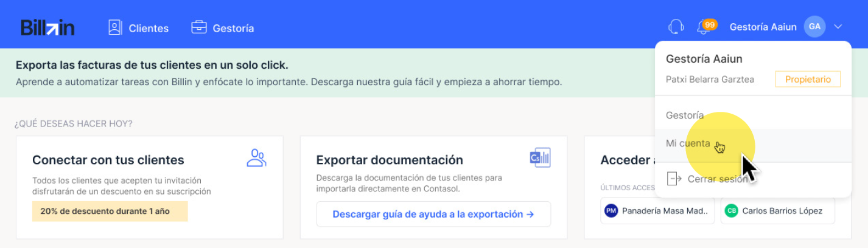Click the Billin logo

47,27
